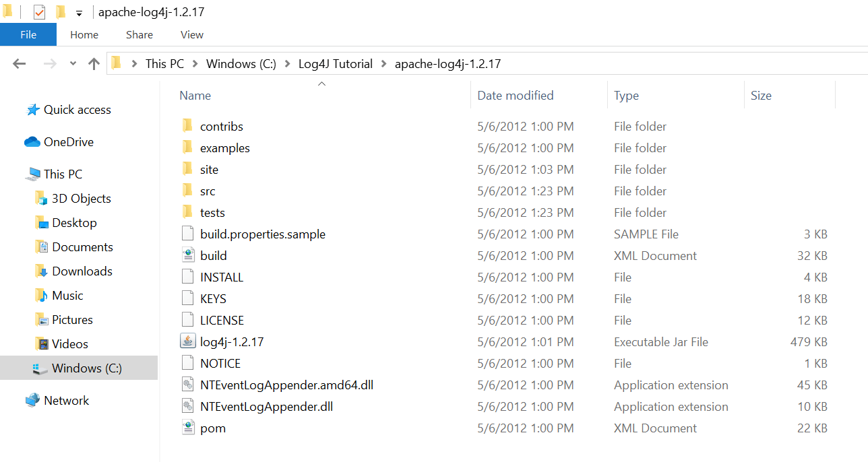
Task: Open the File menu
Action: (x=28, y=34)
